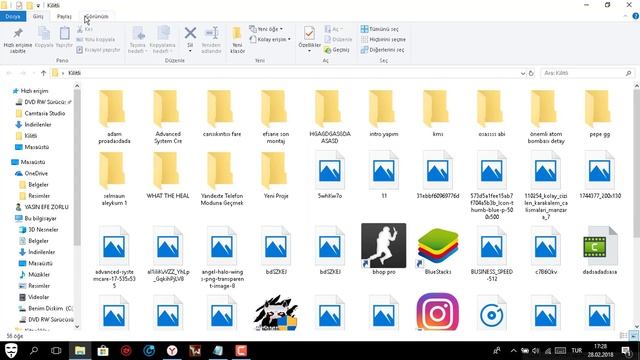This screenshot has width=640, height=360.
Task: Select YASİN EFE ZORLU user folder
Action: [x=46, y=207]
